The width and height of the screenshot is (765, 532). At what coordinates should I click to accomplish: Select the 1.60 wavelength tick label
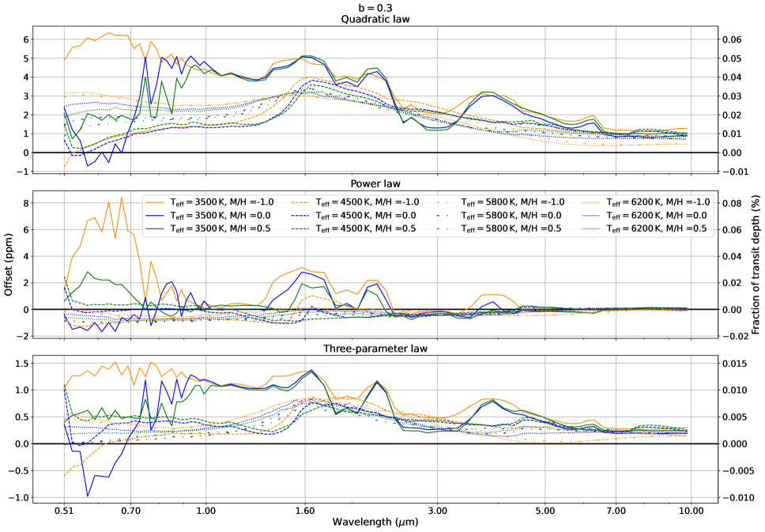(305, 511)
